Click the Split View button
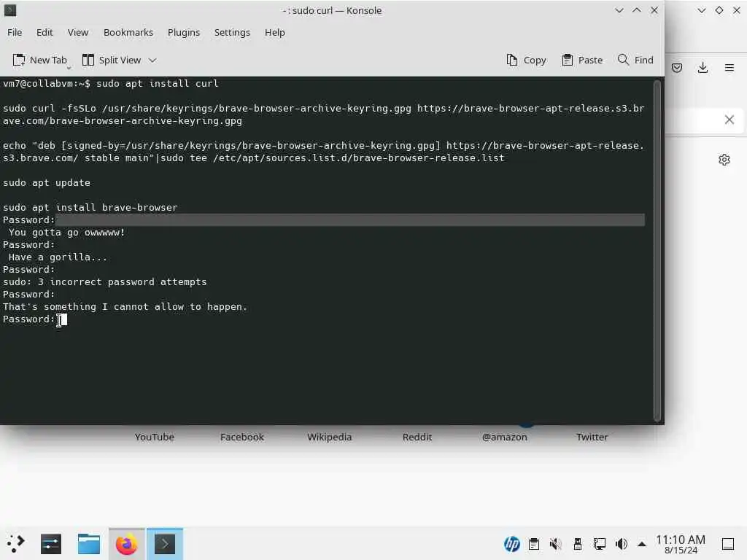This screenshot has width=747, height=560. tap(112, 60)
